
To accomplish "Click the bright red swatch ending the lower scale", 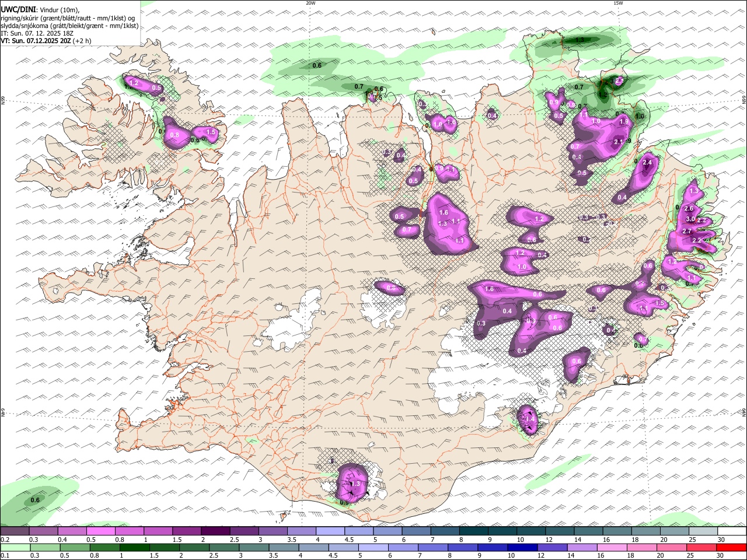I will pos(732,548).
